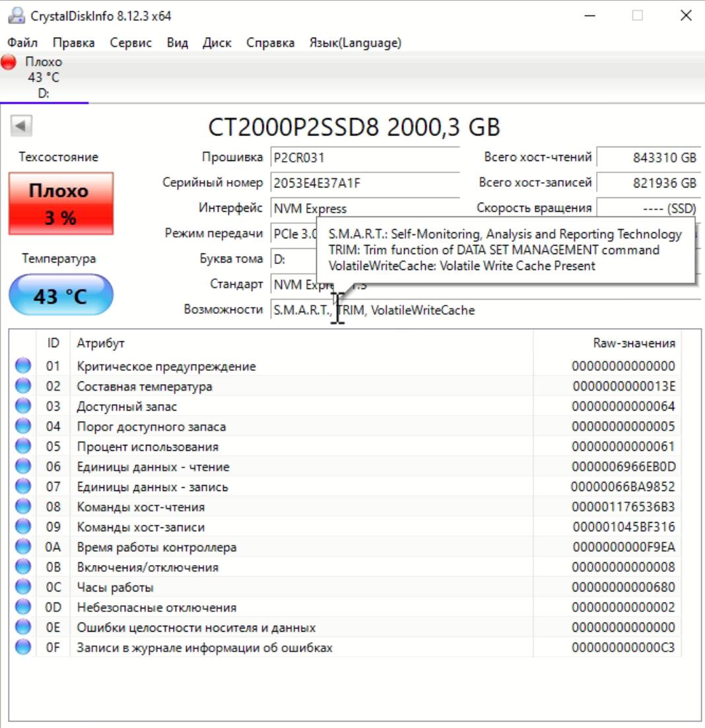Viewport: 705px width, 728px height.
Task: Select row Часы работы
Action: [x=345, y=587]
